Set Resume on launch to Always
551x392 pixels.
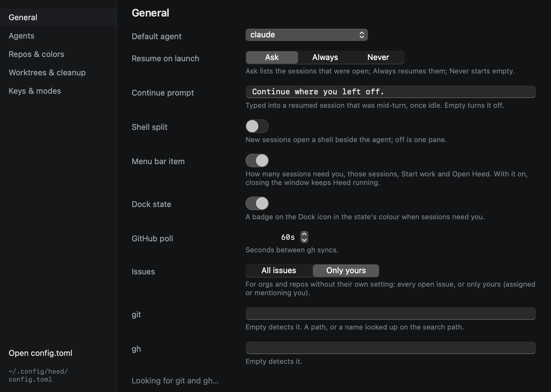(325, 57)
